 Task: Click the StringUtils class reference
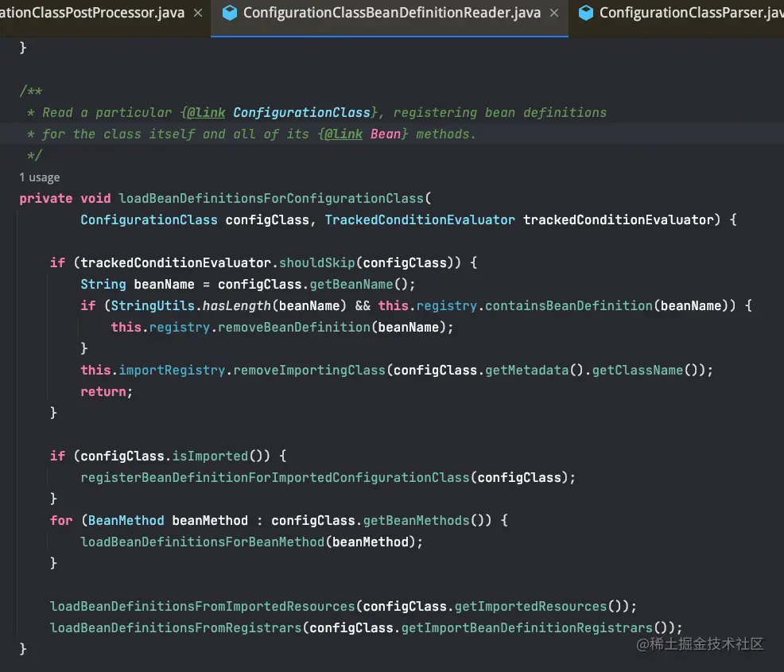153,306
